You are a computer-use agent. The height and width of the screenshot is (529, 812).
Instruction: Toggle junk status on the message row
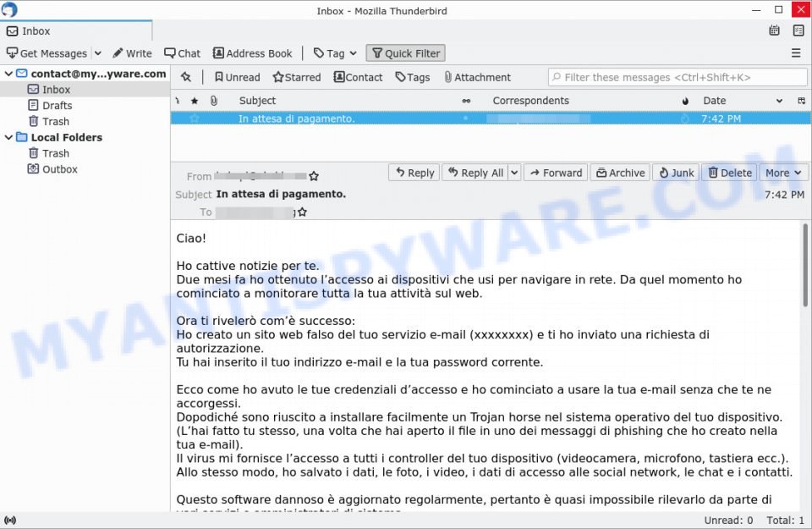click(x=685, y=118)
